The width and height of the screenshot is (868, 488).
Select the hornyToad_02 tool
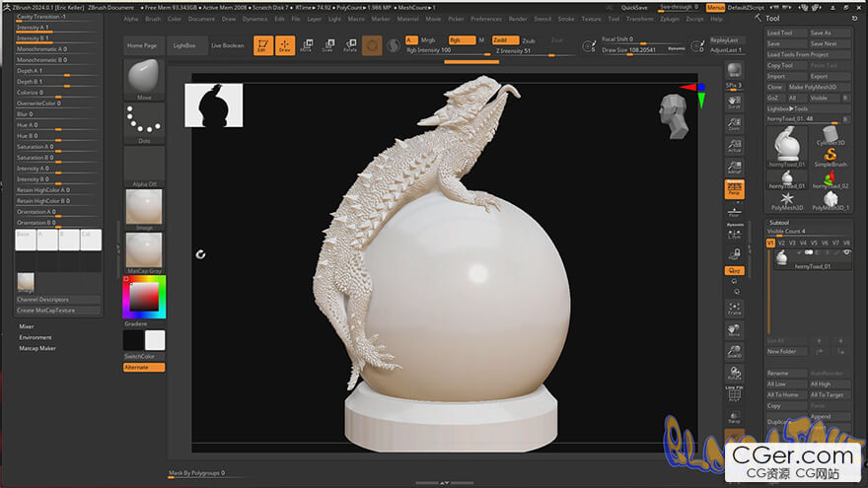(830, 179)
